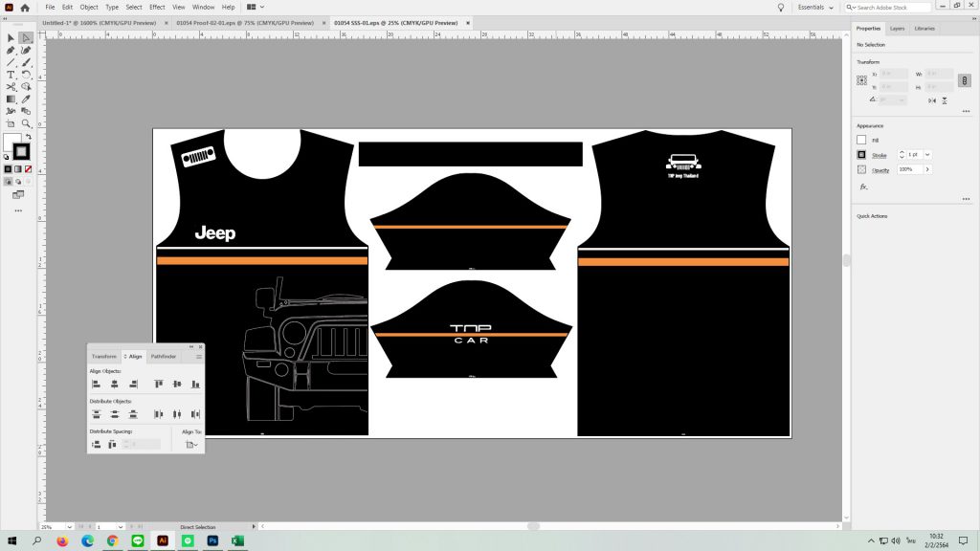The width and height of the screenshot is (980, 551).
Task: Click the Horizontal Distribute Left icon
Action: pos(159,414)
